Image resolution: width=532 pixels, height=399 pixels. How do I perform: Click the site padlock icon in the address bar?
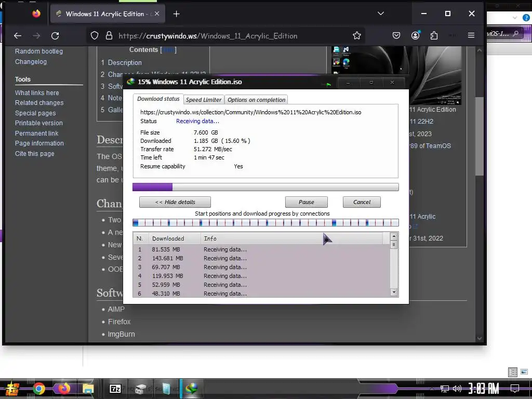109,36
